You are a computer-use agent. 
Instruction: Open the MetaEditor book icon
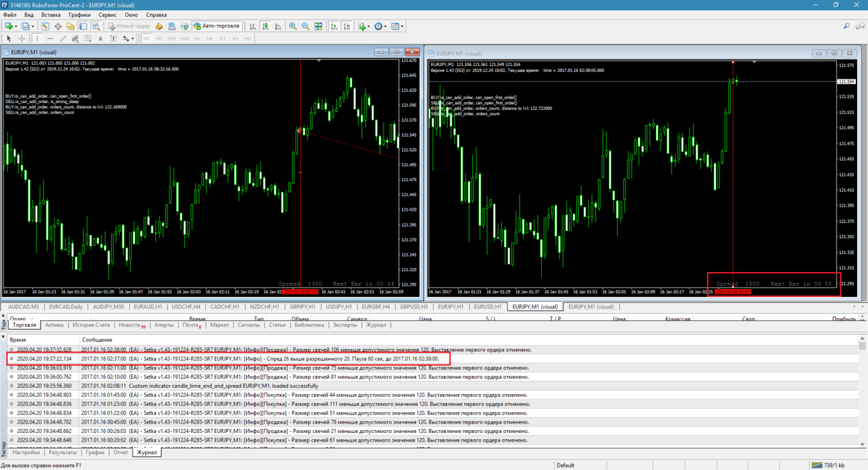[x=159, y=26]
